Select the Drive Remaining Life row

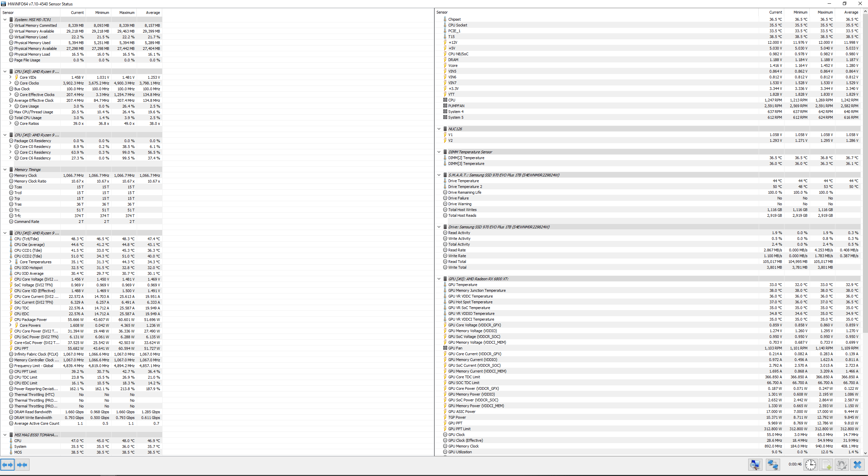click(x=465, y=192)
